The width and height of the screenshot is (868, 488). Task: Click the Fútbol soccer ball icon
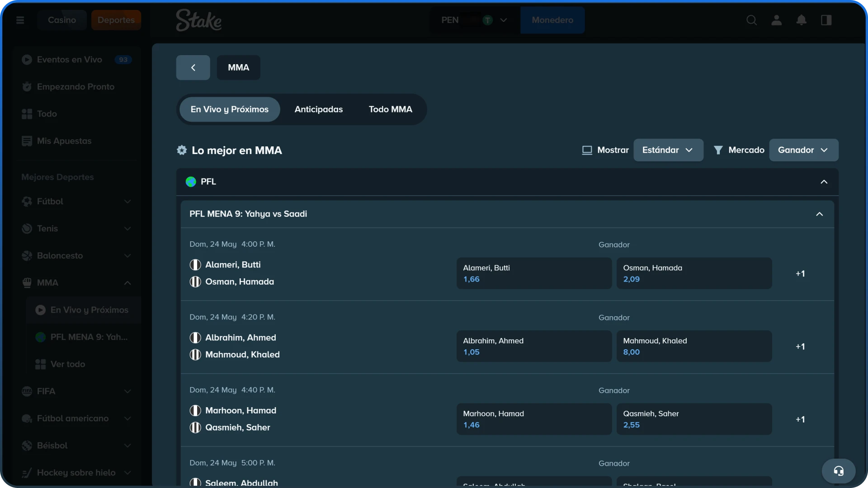coord(27,202)
